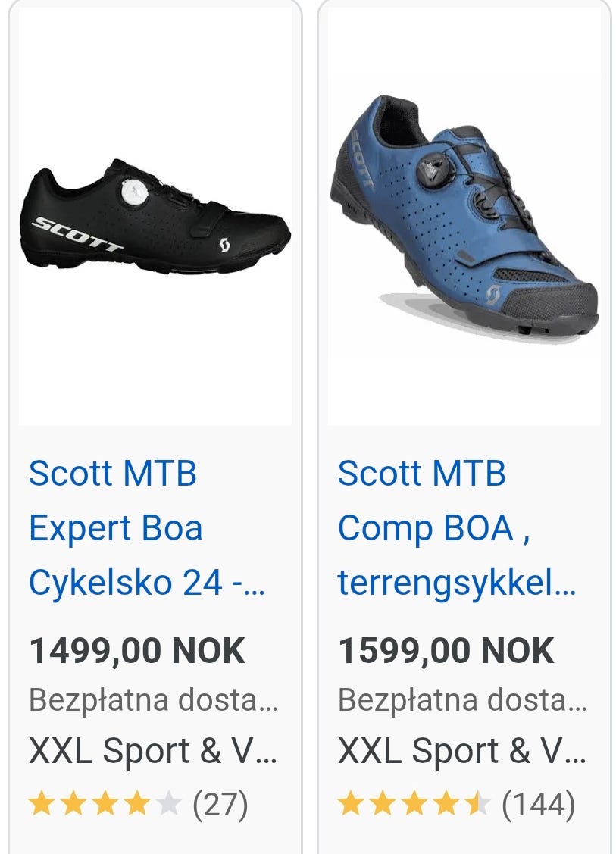The image size is (616, 854).
Task: Click the white BOA dial on black shoe
Action: (x=133, y=194)
